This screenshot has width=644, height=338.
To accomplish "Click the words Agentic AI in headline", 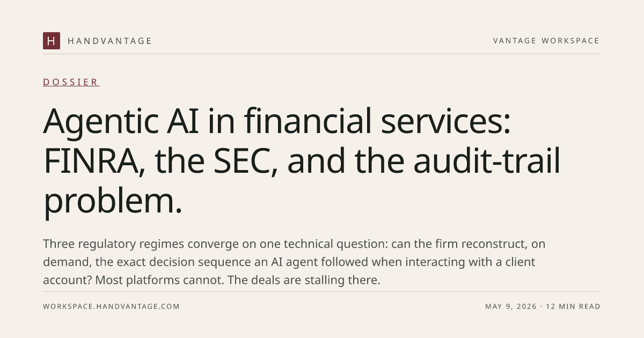I will coord(121,121).
